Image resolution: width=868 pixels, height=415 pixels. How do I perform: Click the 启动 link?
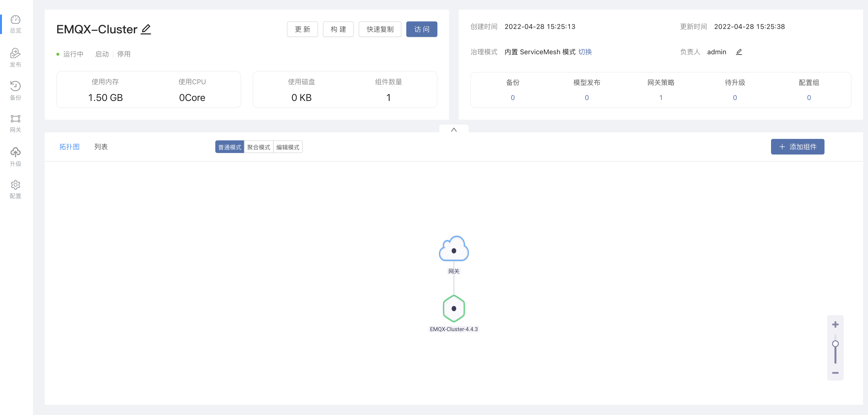[x=102, y=54]
